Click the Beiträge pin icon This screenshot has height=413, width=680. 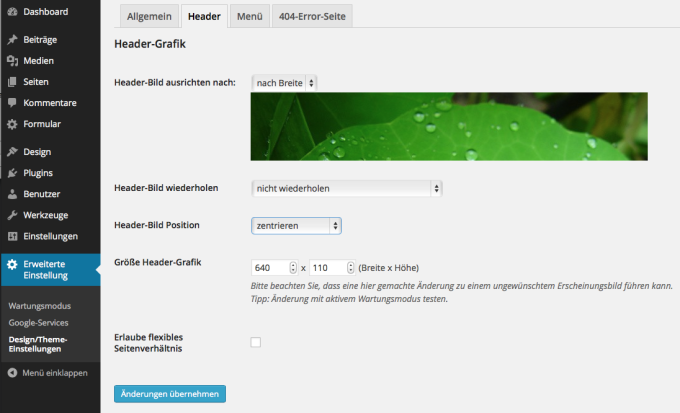coord(12,39)
